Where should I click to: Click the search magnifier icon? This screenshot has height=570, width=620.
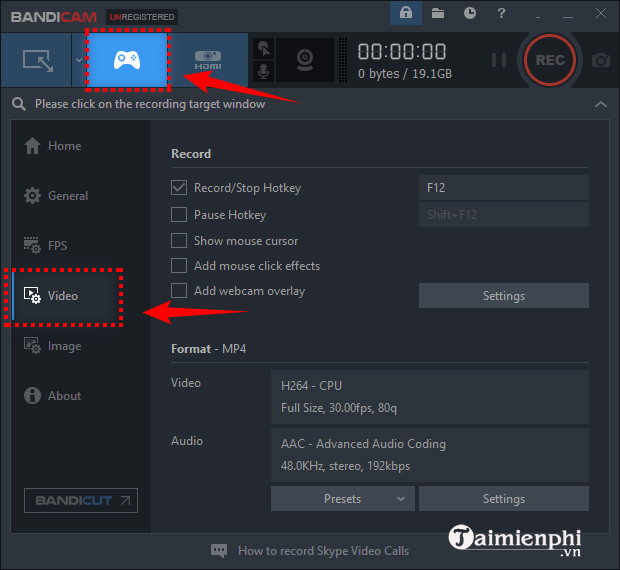(19, 104)
